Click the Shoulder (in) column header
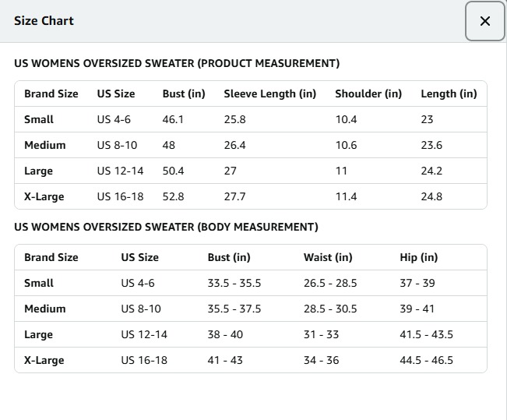The width and height of the screenshot is (507, 420). point(368,94)
